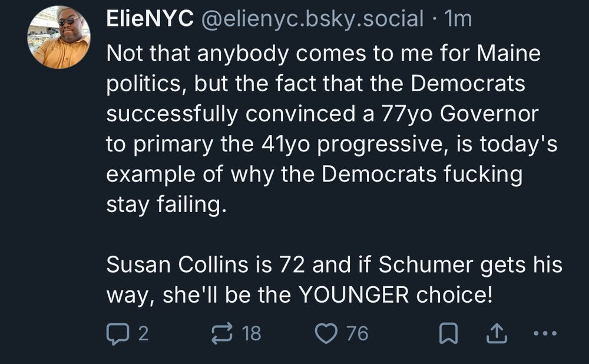Open ElieNYC's profile avatar picture
Screen dimensions: 589x364
coord(58,37)
